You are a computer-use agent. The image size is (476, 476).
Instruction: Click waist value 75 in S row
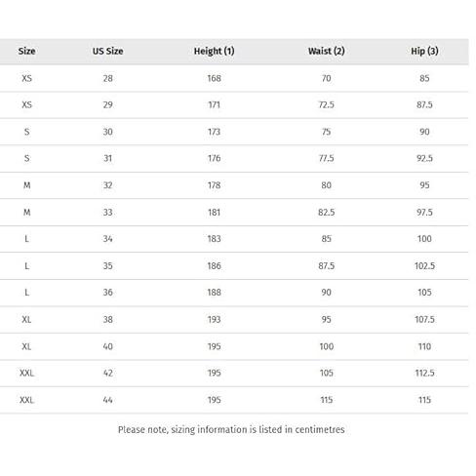coord(327,132)
